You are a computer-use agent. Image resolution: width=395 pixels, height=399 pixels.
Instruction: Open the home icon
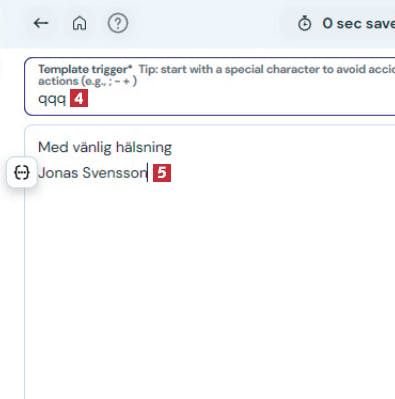coord(79,23)
